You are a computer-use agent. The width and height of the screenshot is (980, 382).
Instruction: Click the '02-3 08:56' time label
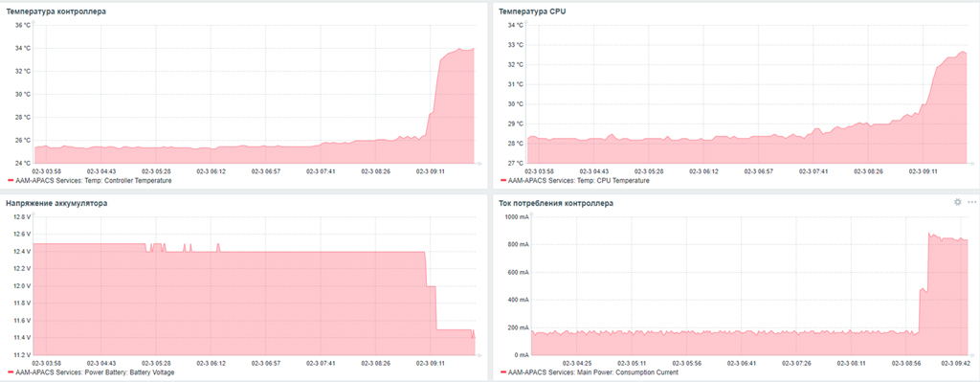[x=907, y=362]
